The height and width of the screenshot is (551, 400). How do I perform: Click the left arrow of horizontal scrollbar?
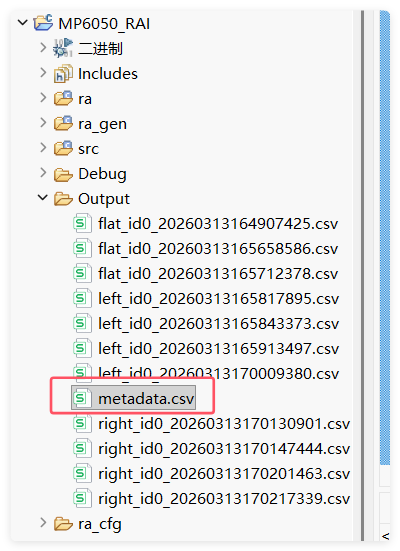386,536
